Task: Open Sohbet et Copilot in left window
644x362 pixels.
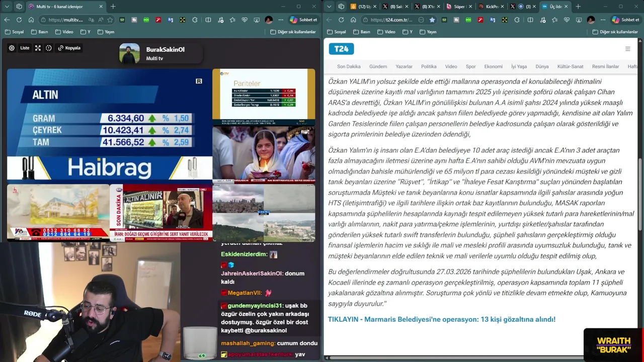Action: pos(304,20)
